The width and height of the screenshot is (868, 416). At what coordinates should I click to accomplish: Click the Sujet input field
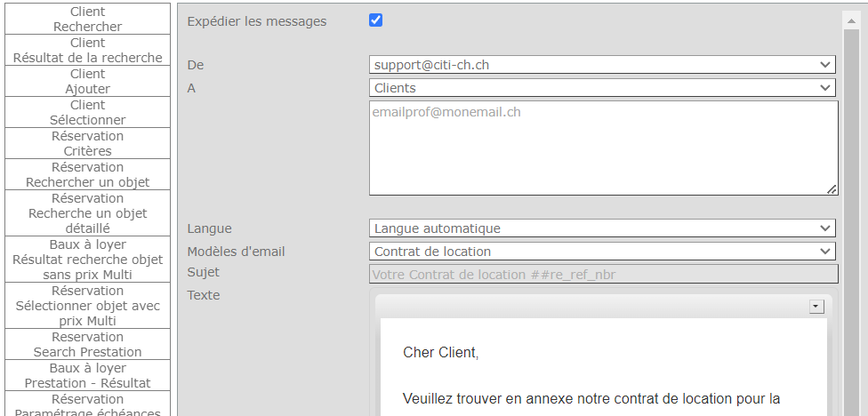click(603, 275)
